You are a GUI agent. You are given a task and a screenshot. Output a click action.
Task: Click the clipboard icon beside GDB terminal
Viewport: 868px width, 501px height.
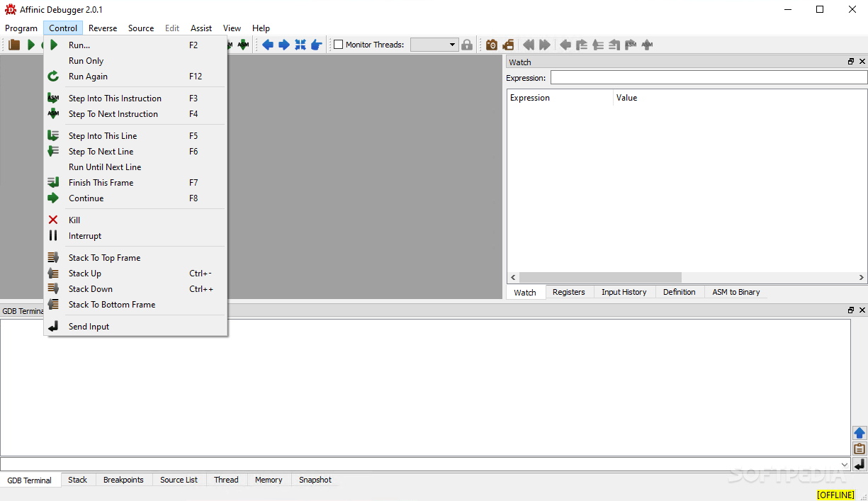859,449
